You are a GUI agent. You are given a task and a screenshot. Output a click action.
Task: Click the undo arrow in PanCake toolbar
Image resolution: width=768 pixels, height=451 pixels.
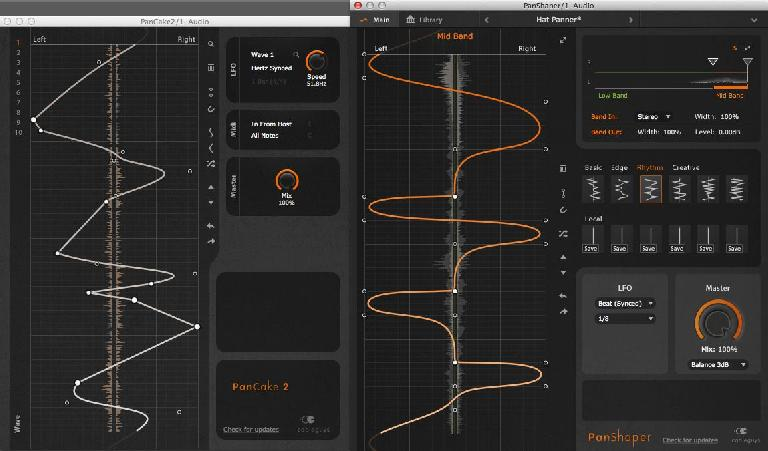pos(211,226)
